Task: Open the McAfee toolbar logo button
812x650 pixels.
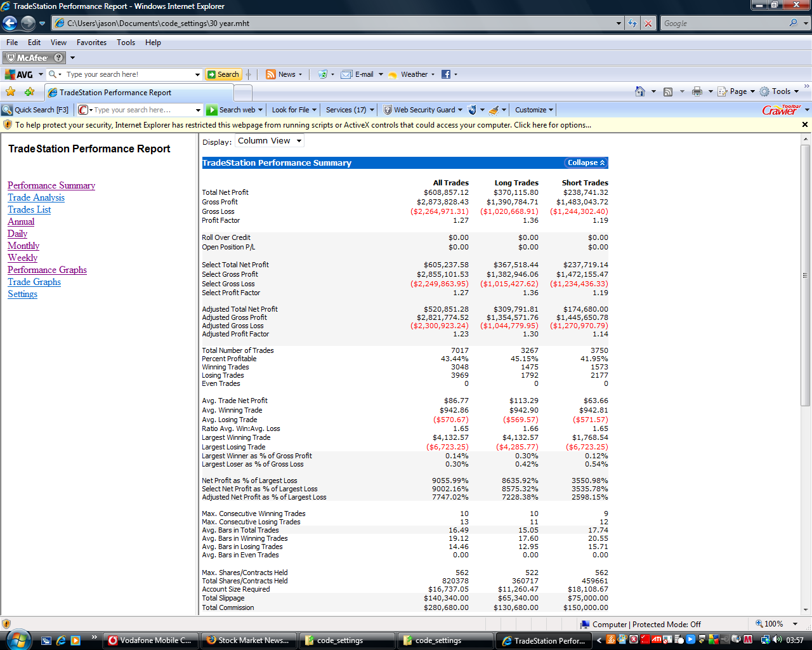Action: tap(27, 58)
